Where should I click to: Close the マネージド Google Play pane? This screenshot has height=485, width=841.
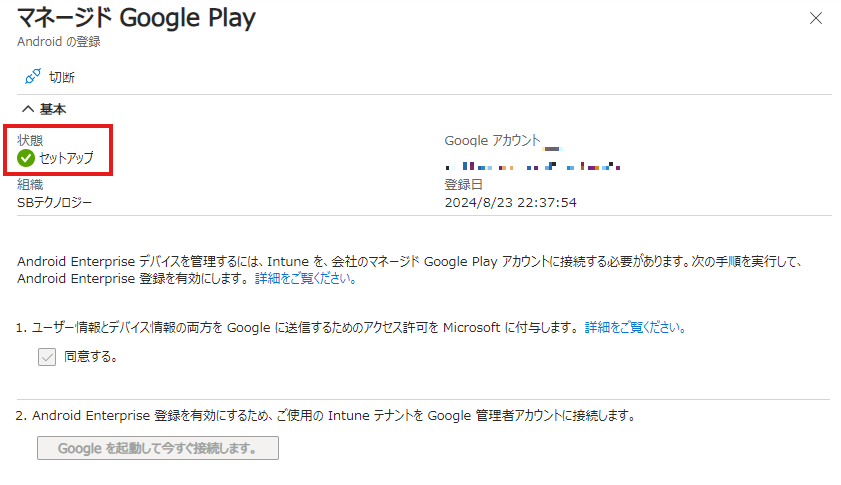click(815, 18)
